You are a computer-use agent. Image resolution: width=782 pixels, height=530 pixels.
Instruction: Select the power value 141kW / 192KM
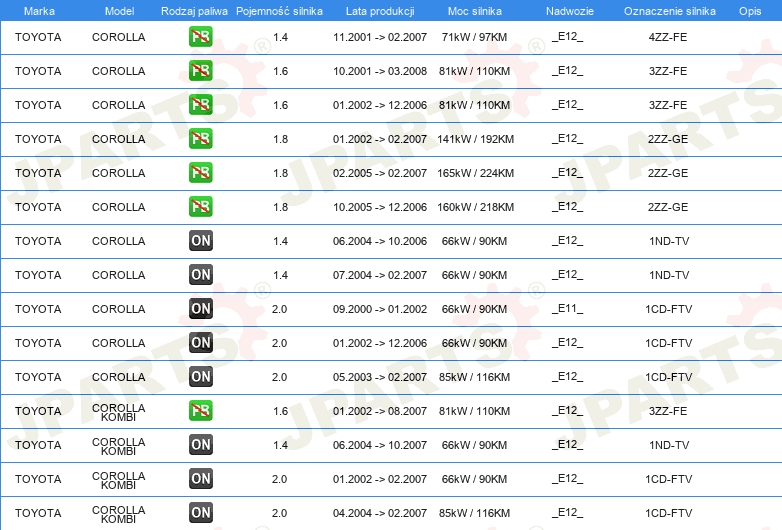475,139
